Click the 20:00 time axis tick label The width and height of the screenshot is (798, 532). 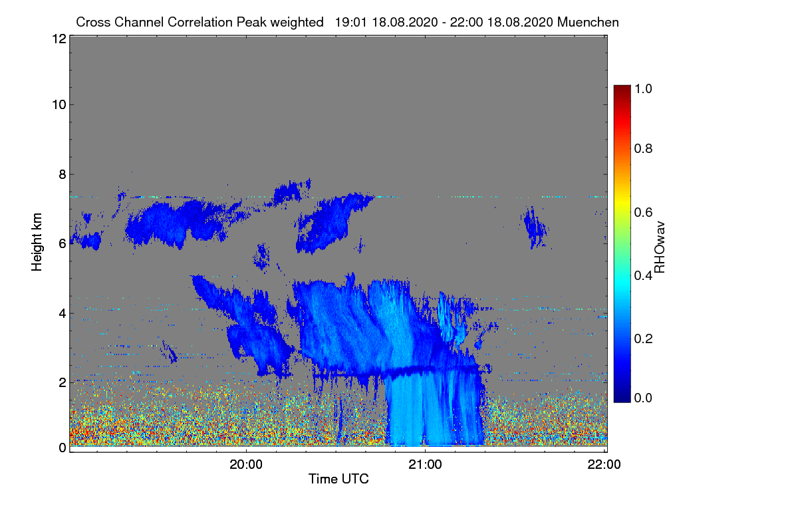point(246,465)
